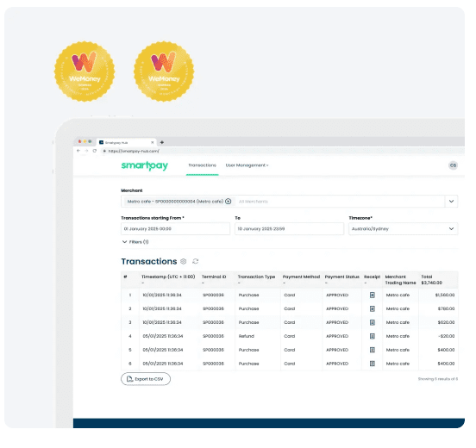Click the smartpay logo
This screenshot has height=448, width=476.
[145, 165]
